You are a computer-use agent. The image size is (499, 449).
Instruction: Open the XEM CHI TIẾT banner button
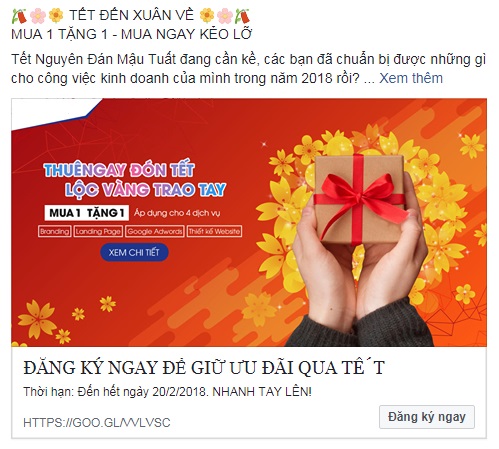[x=134, y=252]
